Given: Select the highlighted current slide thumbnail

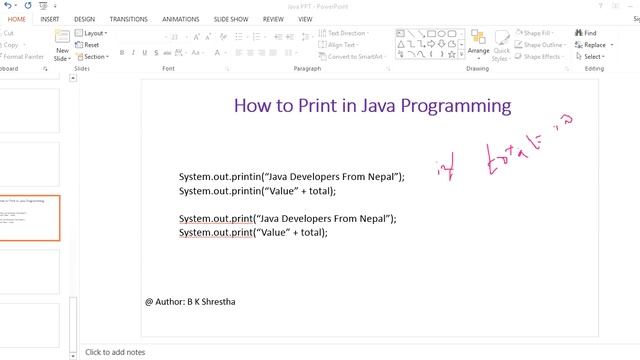Looking at the screenshot, I should (x=30, y=218).
